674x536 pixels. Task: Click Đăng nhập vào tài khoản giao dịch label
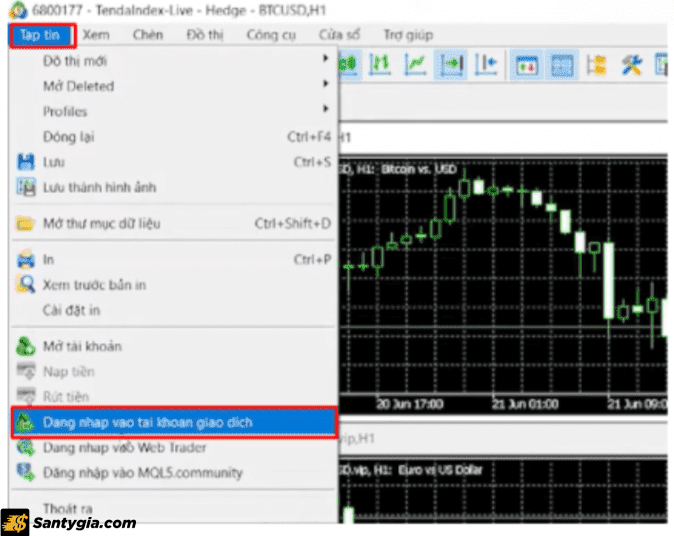pos(147,423)
